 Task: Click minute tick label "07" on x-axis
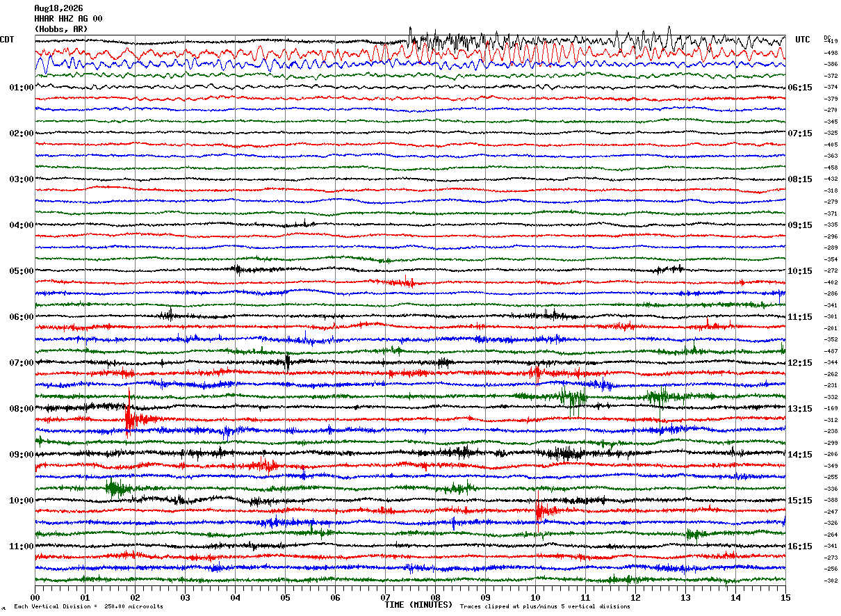click(385, 597)
